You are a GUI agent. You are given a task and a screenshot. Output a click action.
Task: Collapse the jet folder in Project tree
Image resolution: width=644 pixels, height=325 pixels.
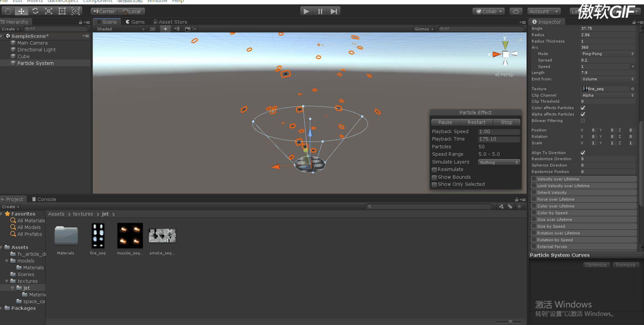pos(12,288)
